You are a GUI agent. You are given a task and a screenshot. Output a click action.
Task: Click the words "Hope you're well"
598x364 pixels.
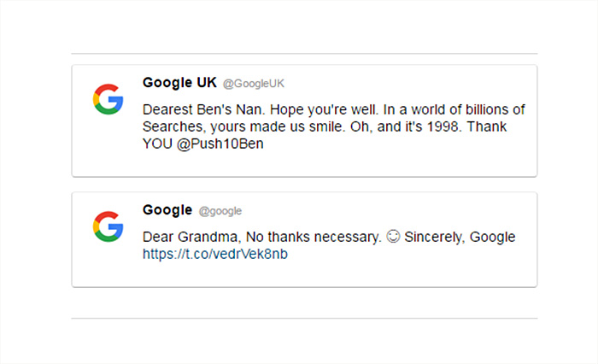324,109
